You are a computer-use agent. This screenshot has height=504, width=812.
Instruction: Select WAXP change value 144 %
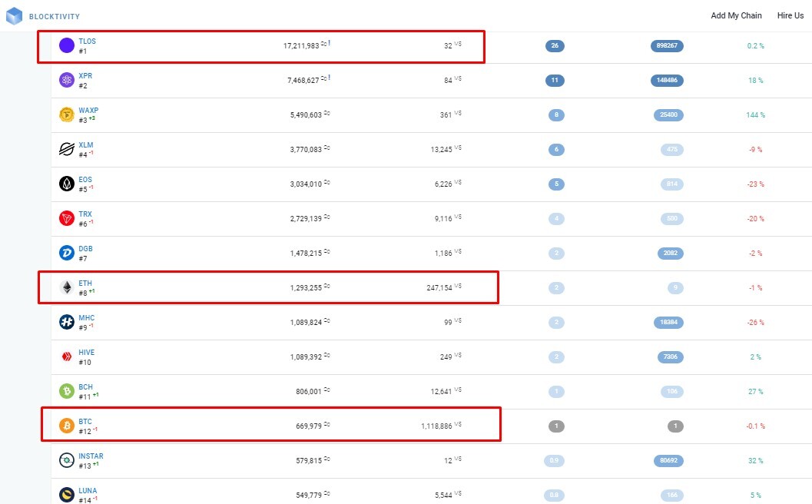click(x=756, y=115)
